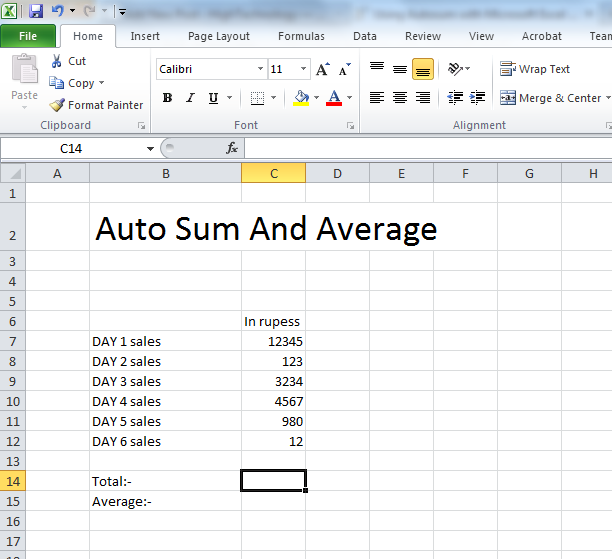The height and width of the screenshot is (559, 612).
Task: Click the Select All corner triangle
Action: tap(13, 173)
